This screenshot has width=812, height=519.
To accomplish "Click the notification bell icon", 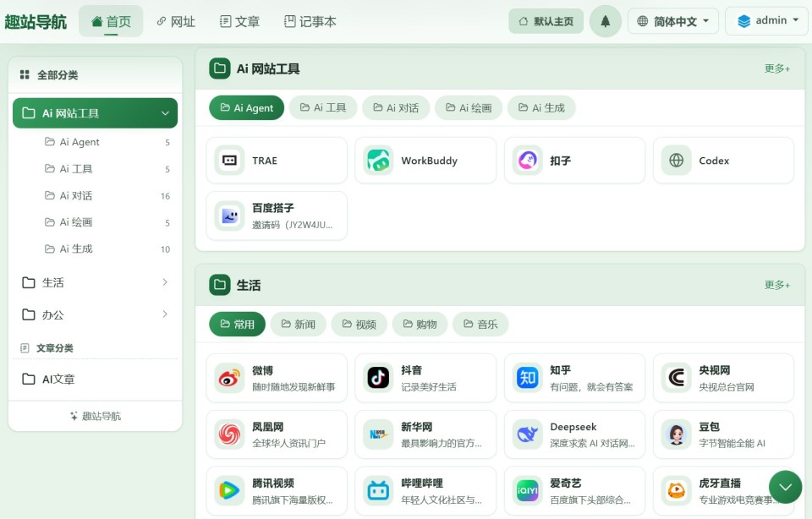I will [606, 21].
